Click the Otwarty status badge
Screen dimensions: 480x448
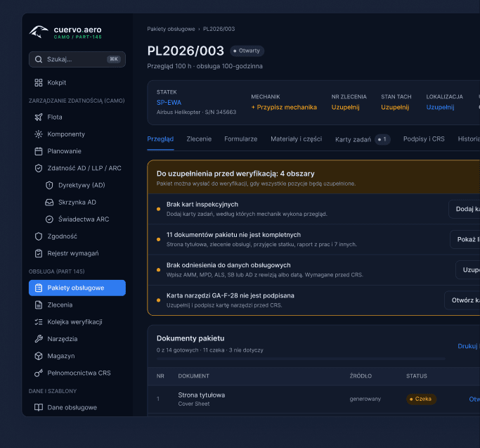pos(247,51)
